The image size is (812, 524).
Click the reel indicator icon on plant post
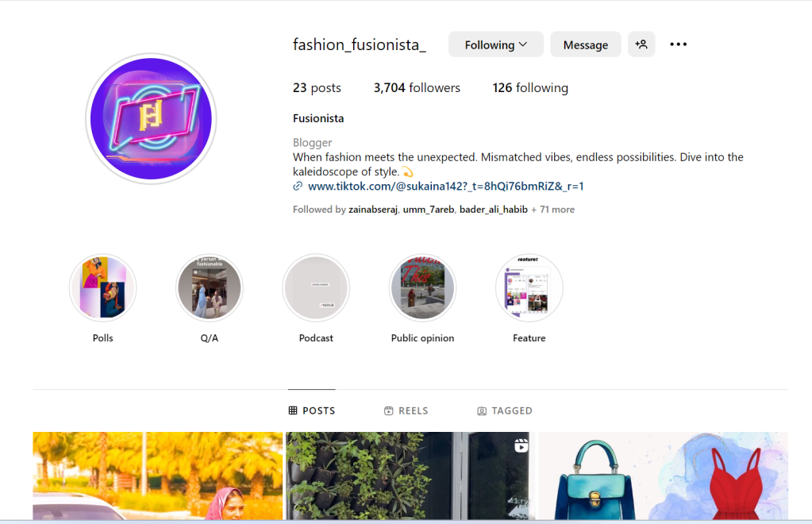[x=521, y=445]
